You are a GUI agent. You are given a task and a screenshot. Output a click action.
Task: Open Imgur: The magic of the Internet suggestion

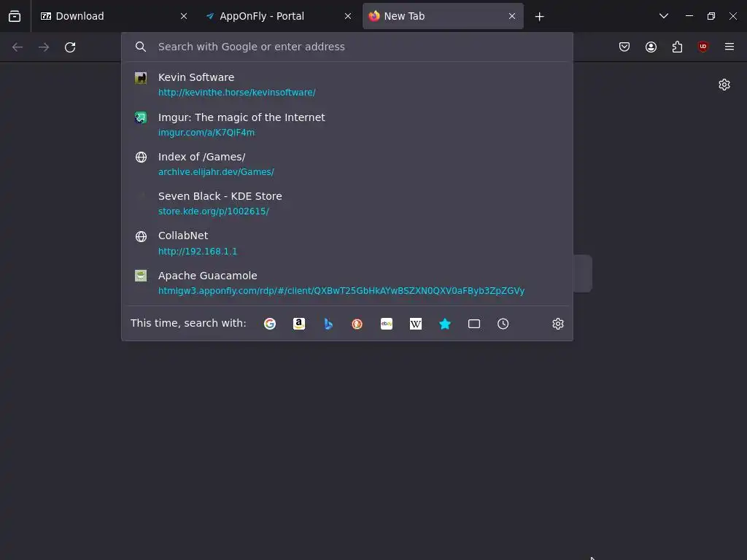pos(347,124)
